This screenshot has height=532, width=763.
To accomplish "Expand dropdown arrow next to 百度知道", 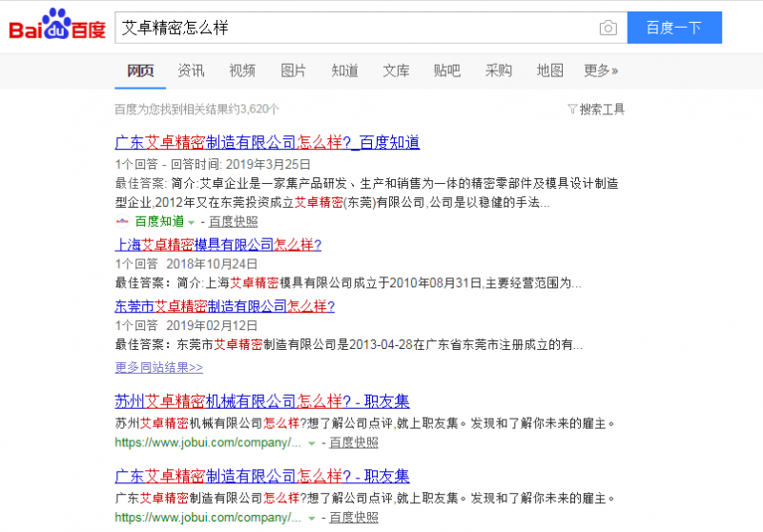I will [192, 223].
